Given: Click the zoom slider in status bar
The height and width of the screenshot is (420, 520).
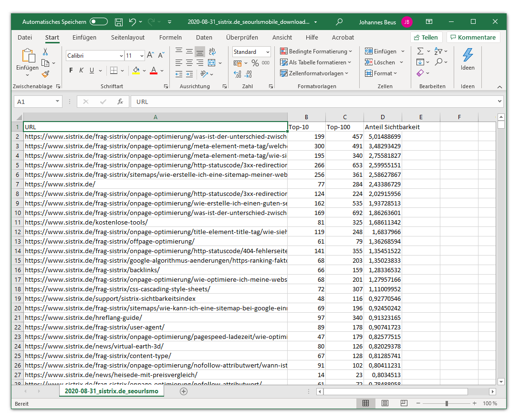Looking at the screenshot, I should pyautogui.click(x=447, y=403).
